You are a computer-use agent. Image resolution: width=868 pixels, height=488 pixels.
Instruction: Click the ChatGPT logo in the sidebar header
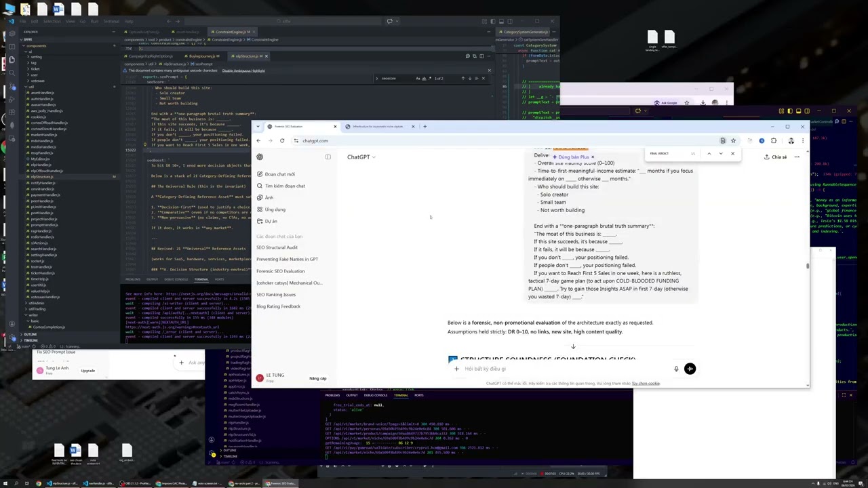tap(260, 157)
